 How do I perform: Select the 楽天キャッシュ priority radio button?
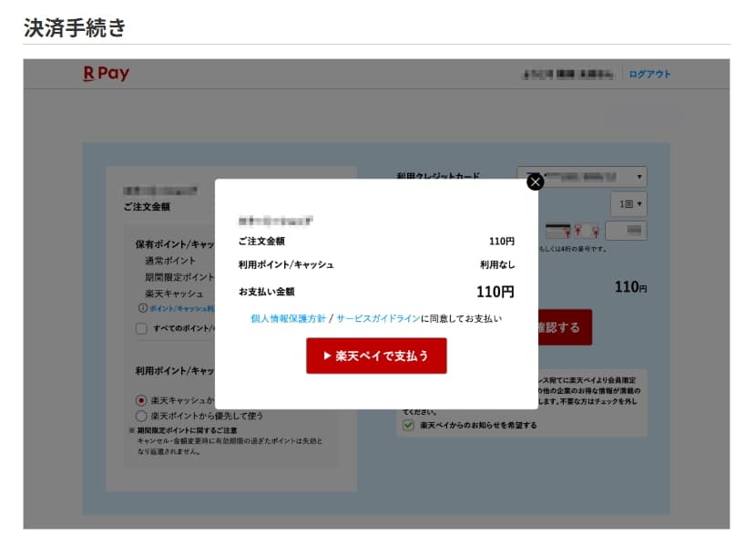pyautogui.click(x=141, y=399)
